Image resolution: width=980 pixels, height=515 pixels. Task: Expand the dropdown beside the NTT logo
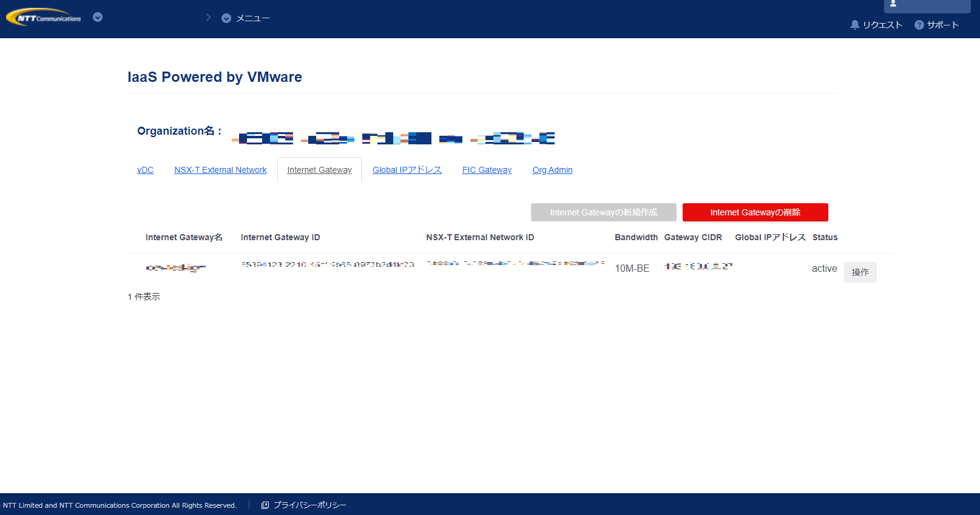98,18
